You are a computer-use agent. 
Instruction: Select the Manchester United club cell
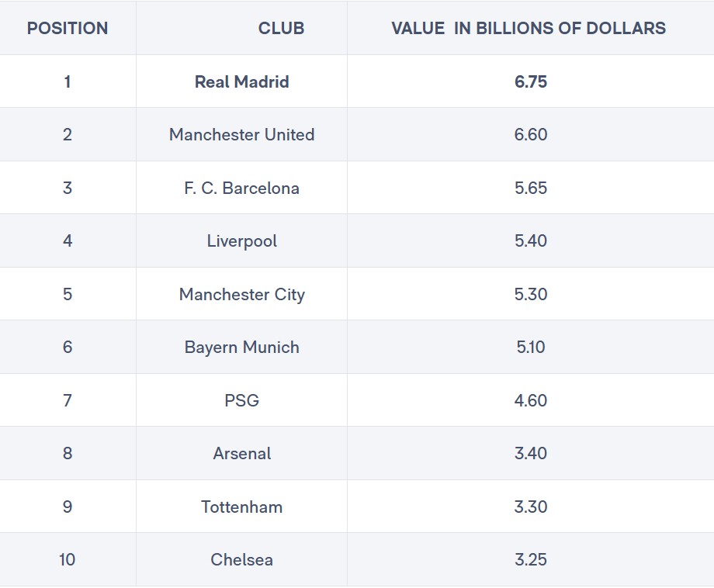click(242, 135)
